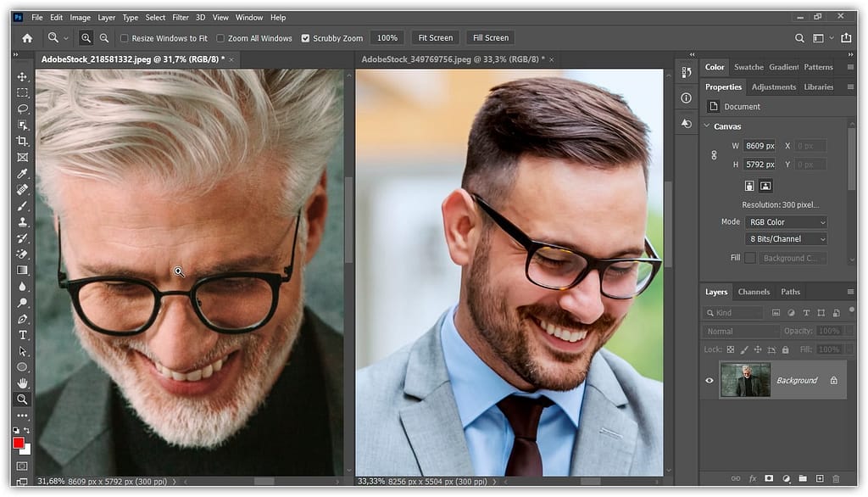Delete layer using the trash icon
The image size is (868, 497).
click(837, 478)
